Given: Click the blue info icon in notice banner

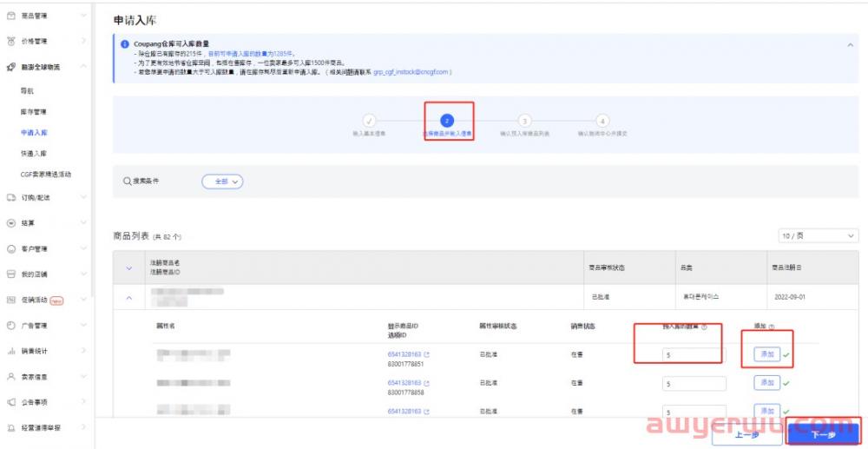Looking at the screenshot, I should tap(125, 44).
